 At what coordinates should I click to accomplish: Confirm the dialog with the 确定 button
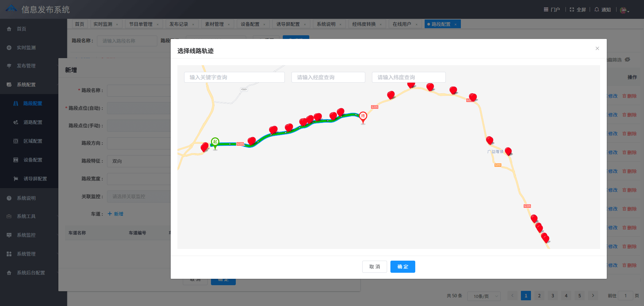(402, 267)
